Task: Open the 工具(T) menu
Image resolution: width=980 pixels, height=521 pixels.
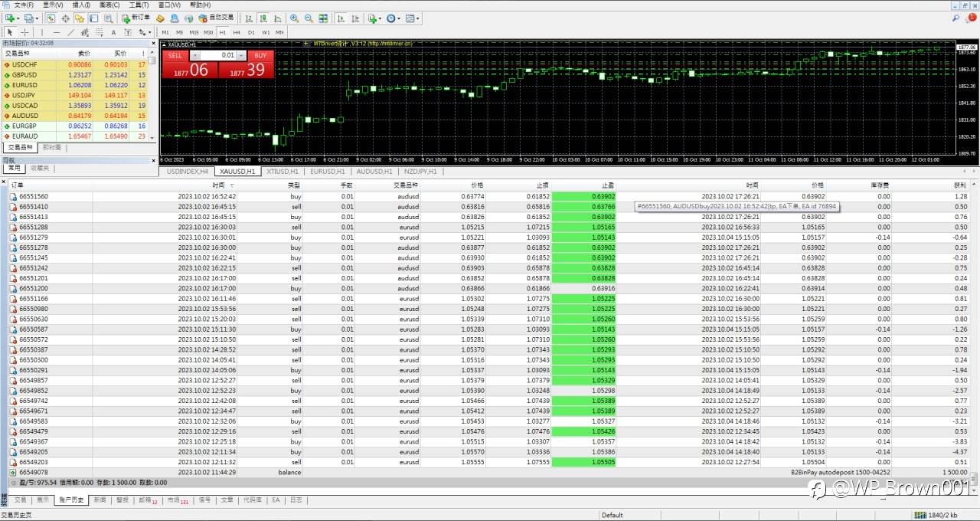Action: pyautogui.click(x=139, y=5)
